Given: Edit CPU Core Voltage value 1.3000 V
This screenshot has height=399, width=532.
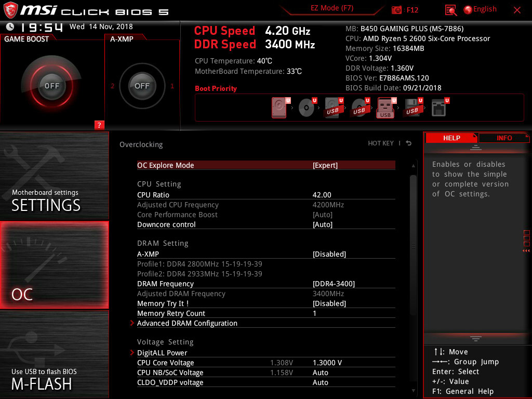Looking at the screenshot, I should click(327, 363).
